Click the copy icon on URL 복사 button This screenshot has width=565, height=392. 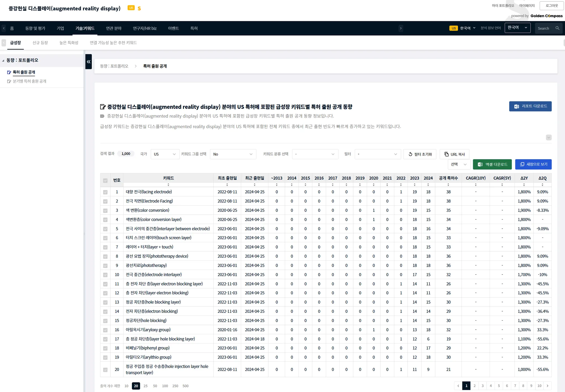[446, 154]
